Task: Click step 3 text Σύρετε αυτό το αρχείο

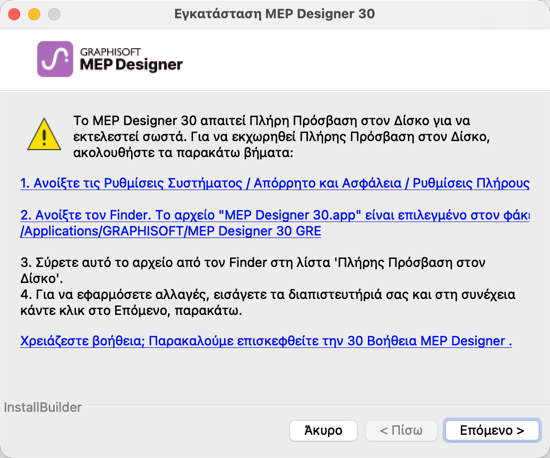Action: (253, 270)
